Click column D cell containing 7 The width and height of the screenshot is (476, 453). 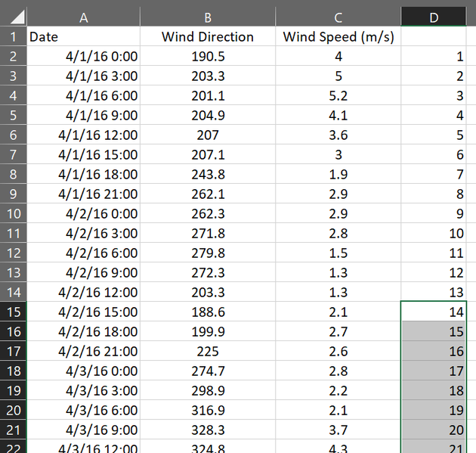pyautogui.click(x=434, y=174)
